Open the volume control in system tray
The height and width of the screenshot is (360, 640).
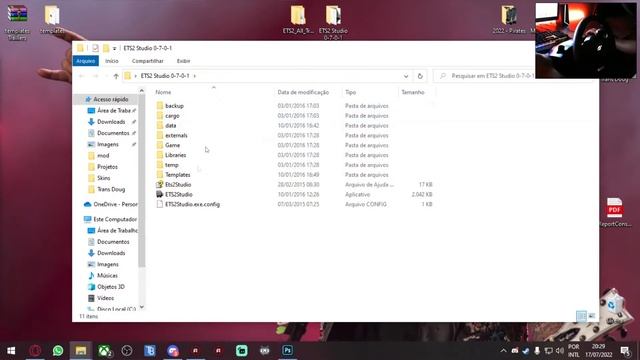[559, 351]
